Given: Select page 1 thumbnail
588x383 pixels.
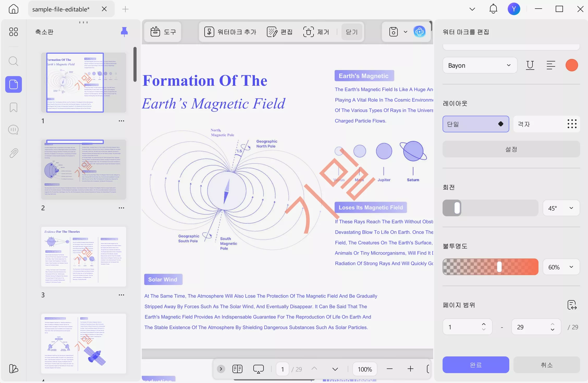Looking at the screenshot, I should pyautogui.click(x=84, y=83).
